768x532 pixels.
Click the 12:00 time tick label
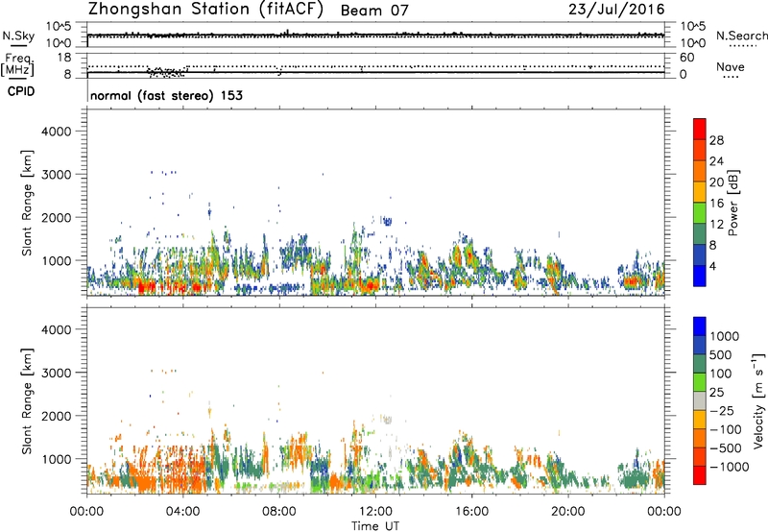(375, 512)
